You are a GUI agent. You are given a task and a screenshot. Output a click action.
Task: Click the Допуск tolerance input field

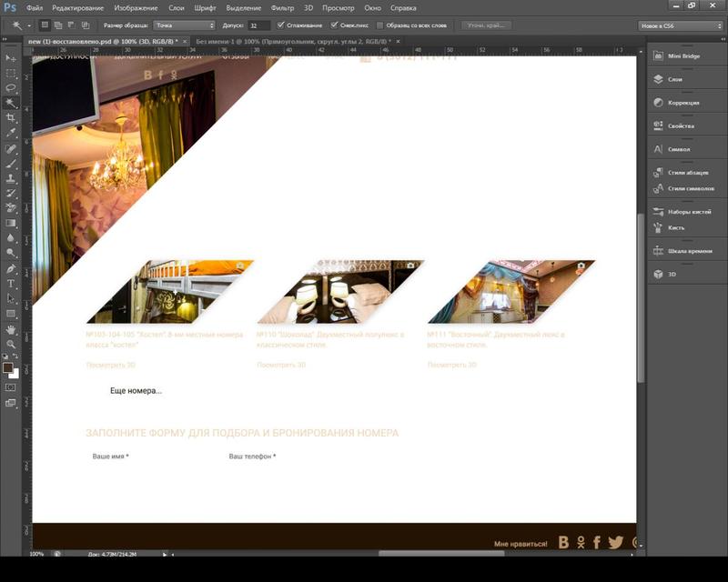pos(258,25)
